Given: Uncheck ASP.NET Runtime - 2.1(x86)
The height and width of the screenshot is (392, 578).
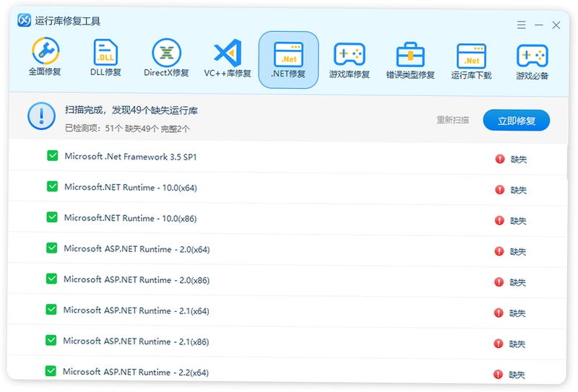Looking at the screenshot, I should [x=51, y=340].
